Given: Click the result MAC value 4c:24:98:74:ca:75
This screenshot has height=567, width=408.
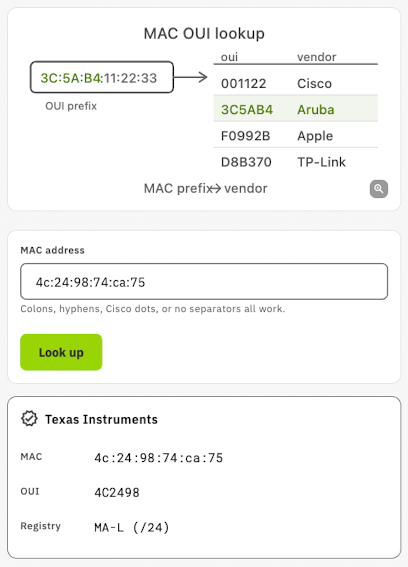Looking at the screenshot, I should pos(158,458).
